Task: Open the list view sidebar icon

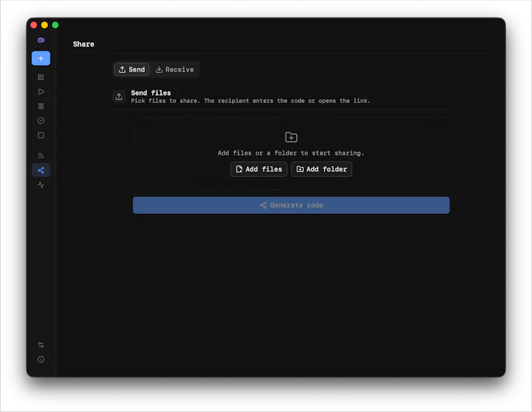Action: (x=41, y=77)
